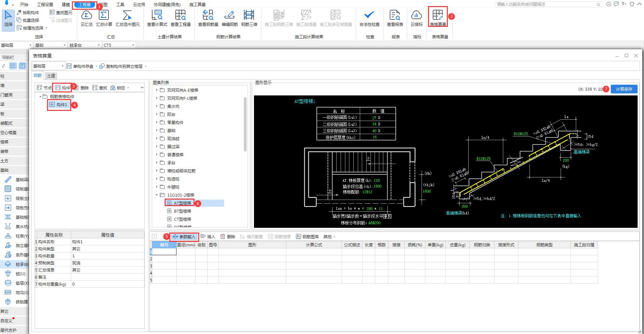Select 编辑钢筋 tool
This screenshot has width=644, height=334.
pyautogui.click(x=229, y=18)
